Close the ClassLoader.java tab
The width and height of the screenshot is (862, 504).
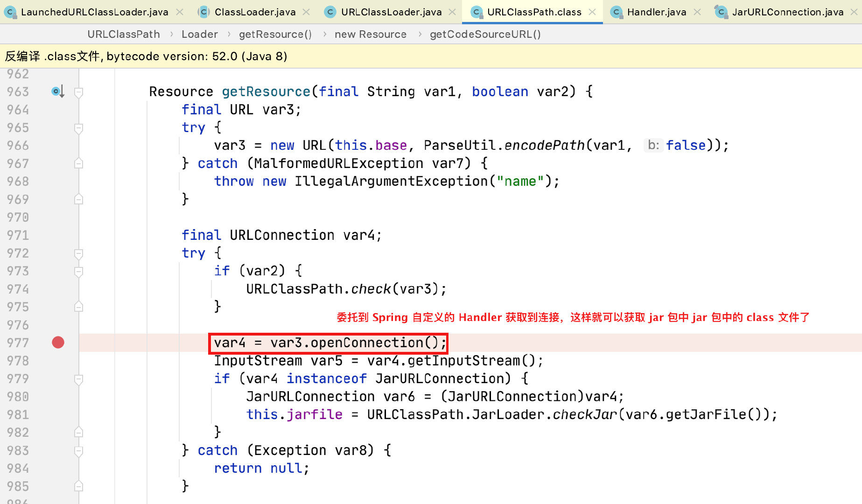point(306,12)
